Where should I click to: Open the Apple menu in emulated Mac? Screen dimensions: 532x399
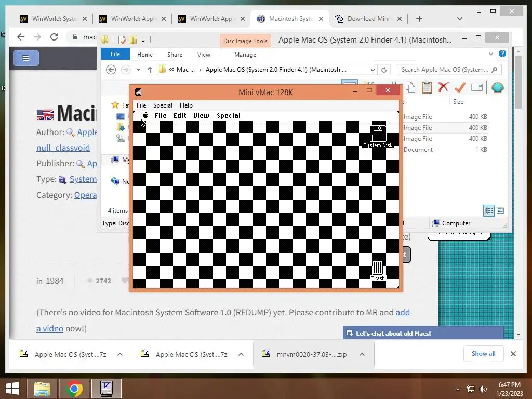145,115
